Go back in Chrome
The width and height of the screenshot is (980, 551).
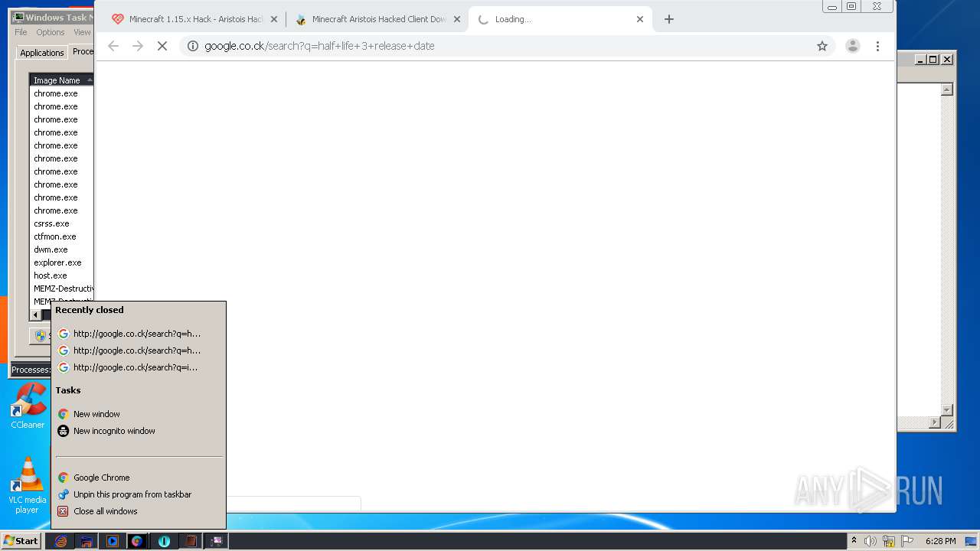(x=113, y=46)
